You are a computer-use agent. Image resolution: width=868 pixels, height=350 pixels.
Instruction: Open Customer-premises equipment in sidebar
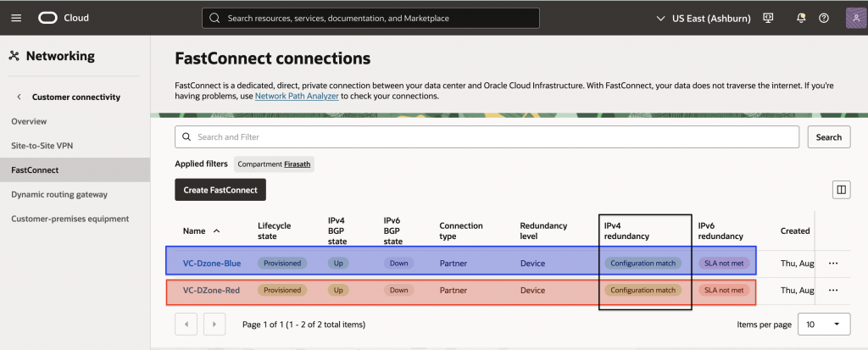tap(70, 219)
